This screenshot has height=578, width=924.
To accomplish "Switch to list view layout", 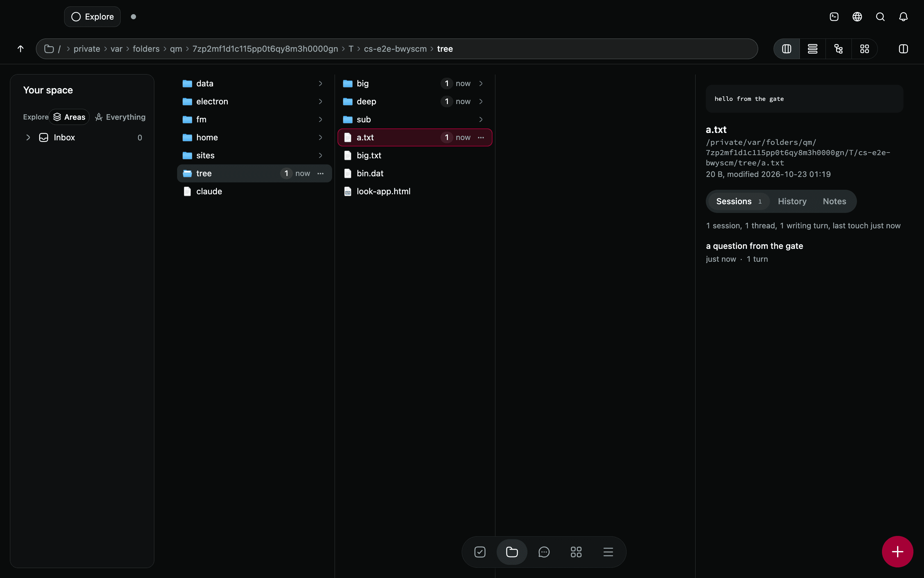I will (812, 49).
